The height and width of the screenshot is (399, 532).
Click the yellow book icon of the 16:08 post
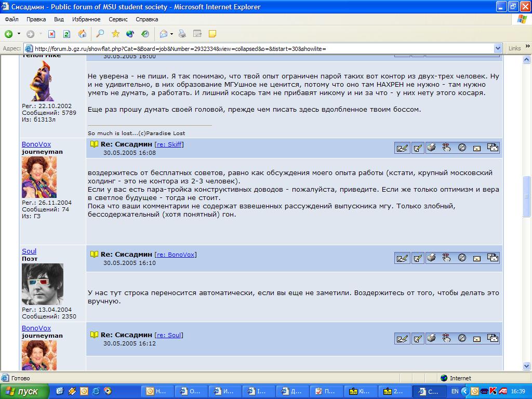point(94,144)
